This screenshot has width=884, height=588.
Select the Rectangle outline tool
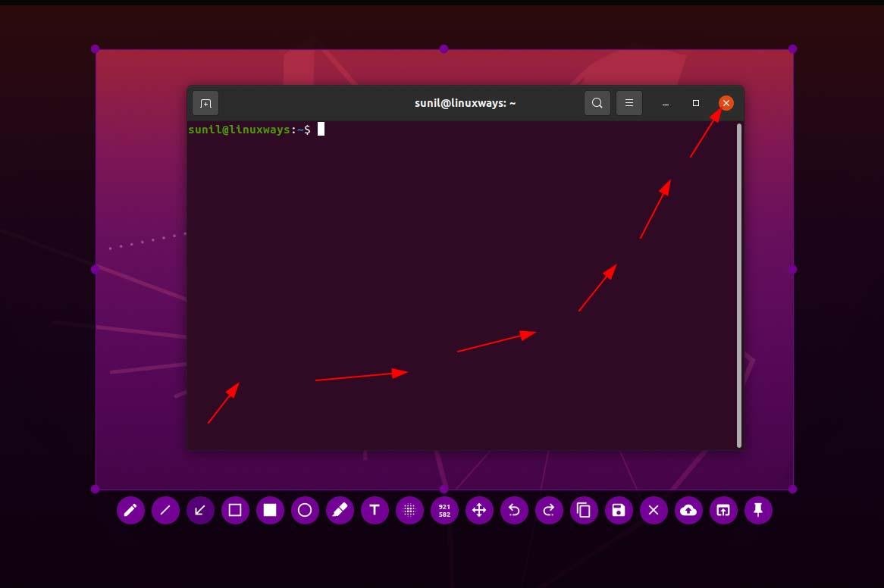point(235,511)
